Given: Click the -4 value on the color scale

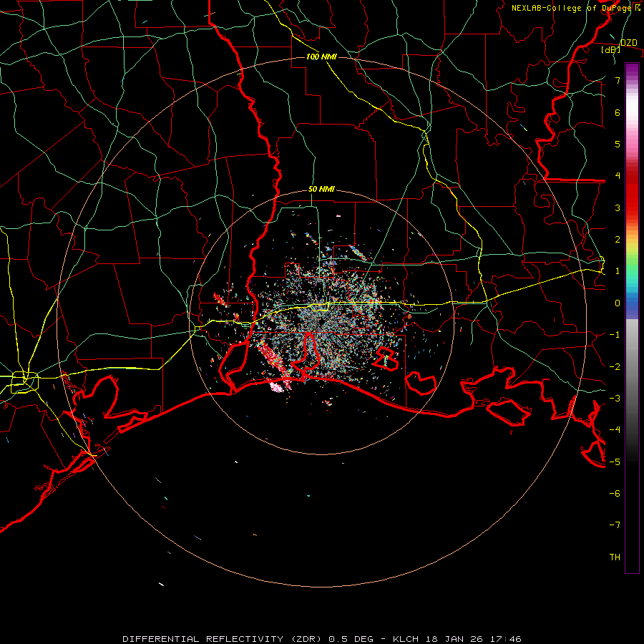Looking at the screenshot, I should coord(615,430).
